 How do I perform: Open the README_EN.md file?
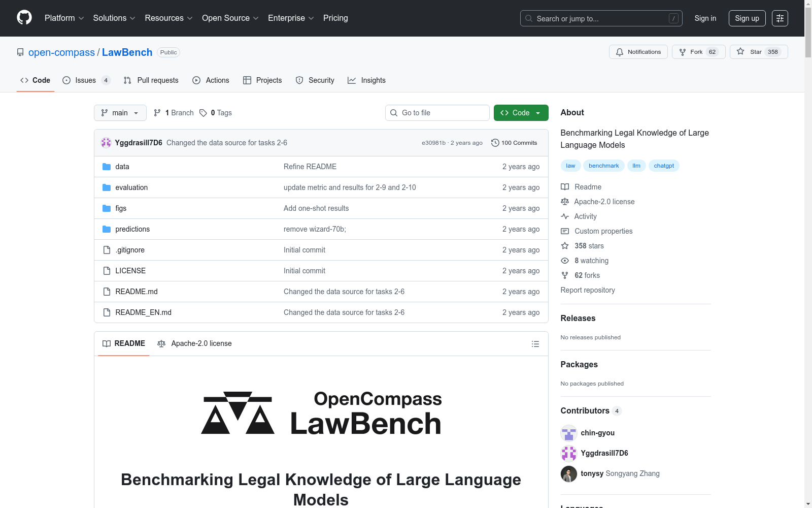coord(143,312)
